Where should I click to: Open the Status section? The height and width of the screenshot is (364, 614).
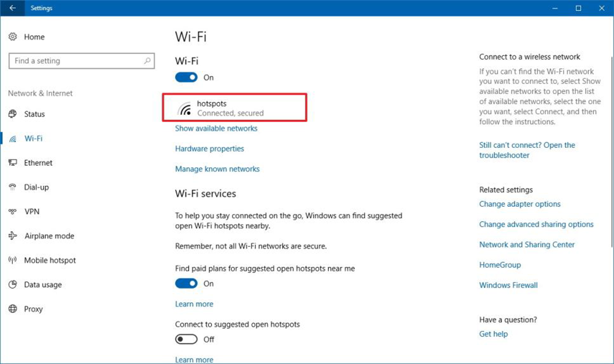34,114
